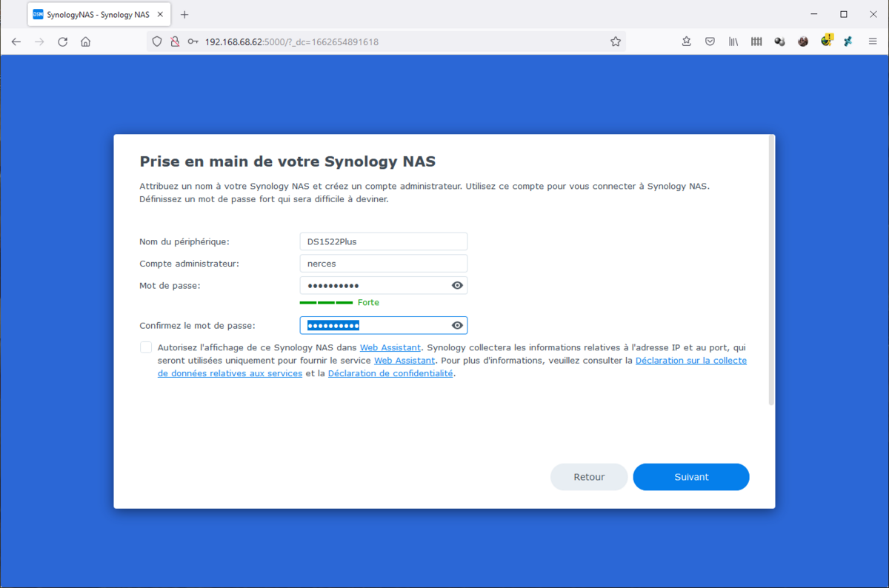This screenshot has width=889, height=588.
Task: Open the bookmarks tray icon with star
Action: [687, 42]
